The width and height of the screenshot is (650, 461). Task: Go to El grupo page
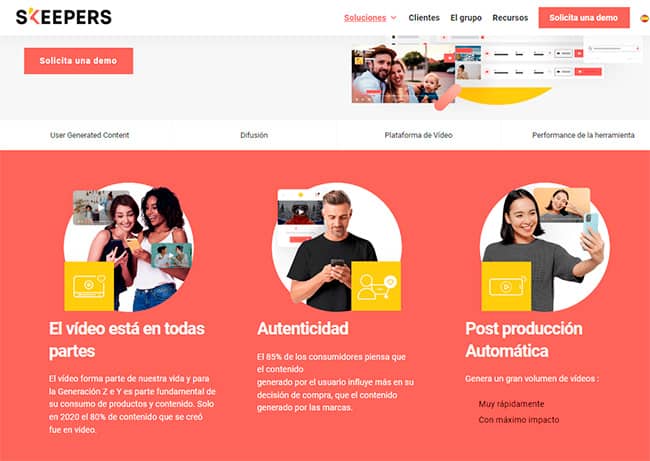pyautogui.click(x=466, y=18)
